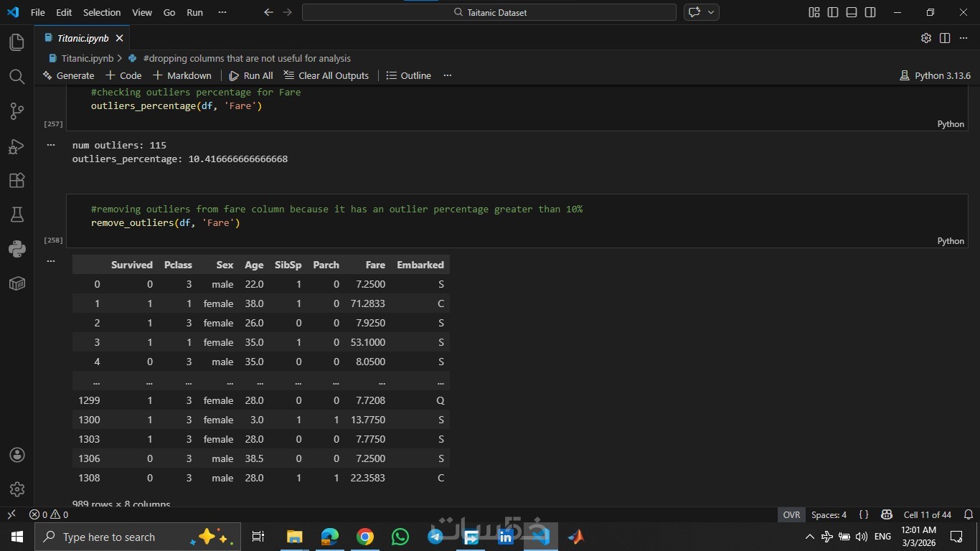Image resolution: width=980 pixels, height=551 pixels.
Task: Click the Windows Start button
Action: (17, 537)
